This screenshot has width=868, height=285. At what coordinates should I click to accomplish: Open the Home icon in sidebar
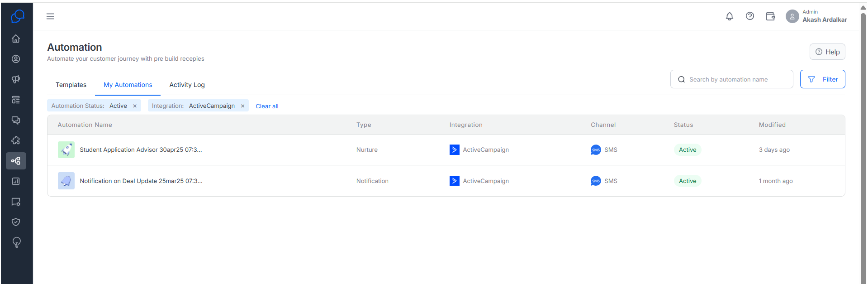(x=16, y=39)
